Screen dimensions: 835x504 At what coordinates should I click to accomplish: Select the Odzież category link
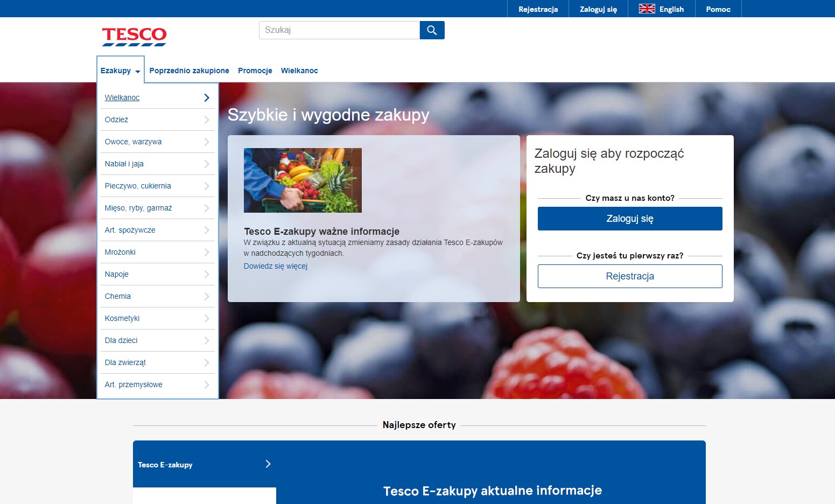[116, 120]
